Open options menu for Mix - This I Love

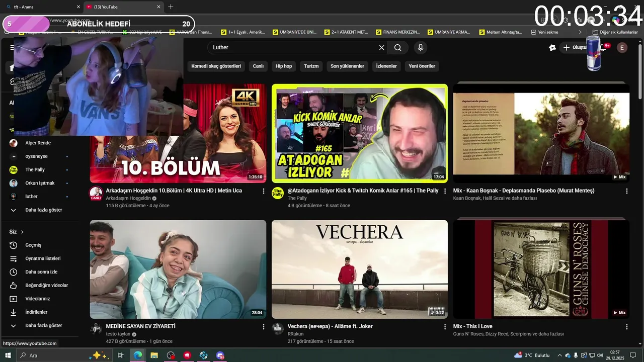pyautogui.click(x=626, y=327)
